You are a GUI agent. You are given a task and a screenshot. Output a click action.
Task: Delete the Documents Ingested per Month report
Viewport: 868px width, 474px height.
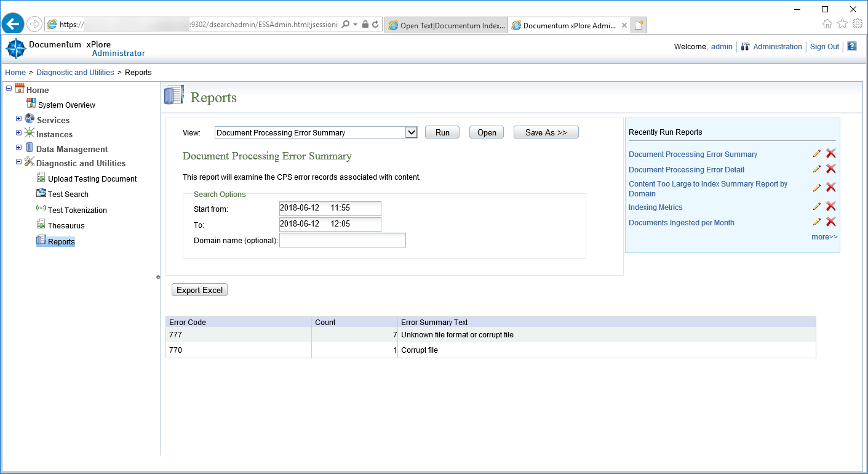[831, 222]
